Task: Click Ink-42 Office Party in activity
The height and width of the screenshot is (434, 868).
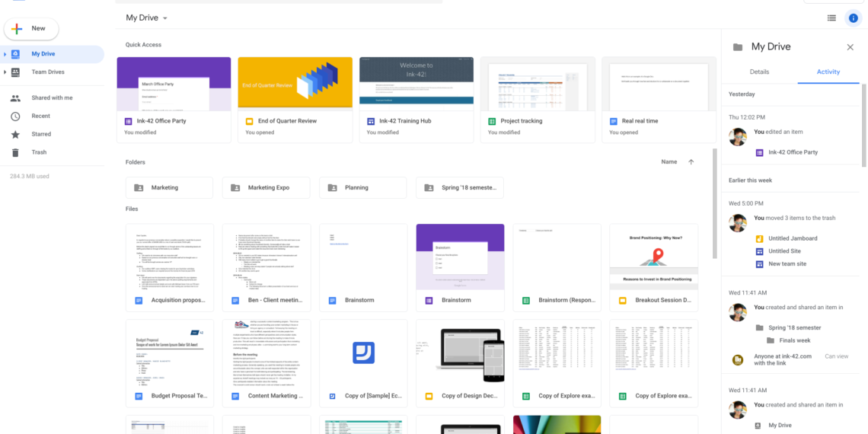Action: coord(793,152)
